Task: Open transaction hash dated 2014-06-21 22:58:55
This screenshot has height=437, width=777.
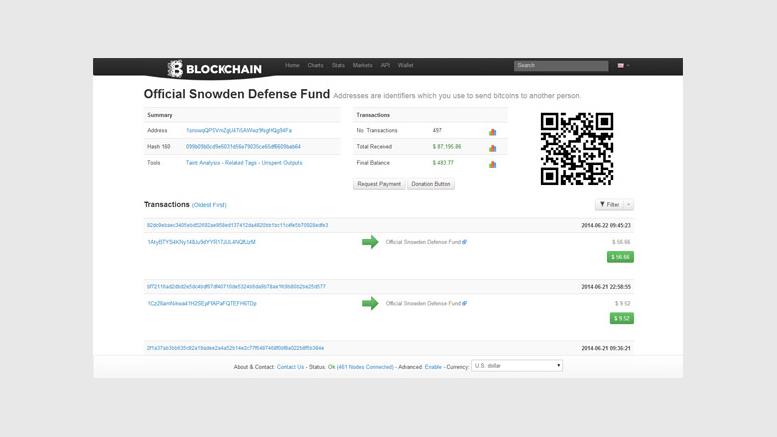Action: click(x=236, y=286)
